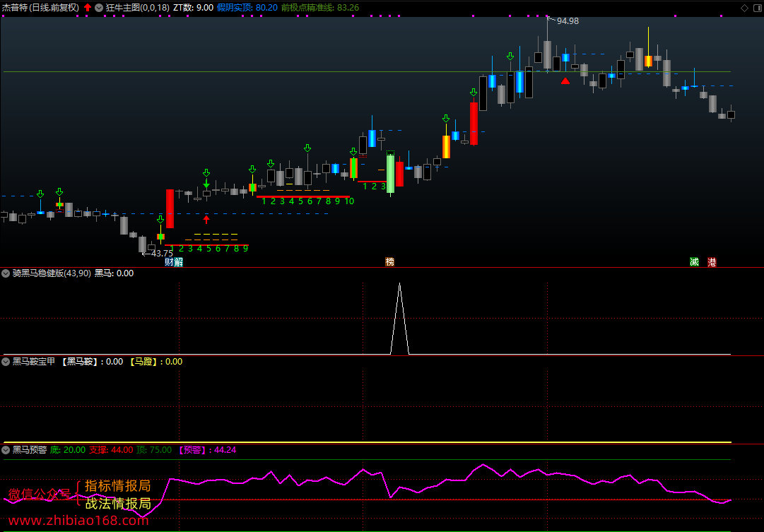Open the 财 info marker
764x532 pixels.
tap(169, 262)
